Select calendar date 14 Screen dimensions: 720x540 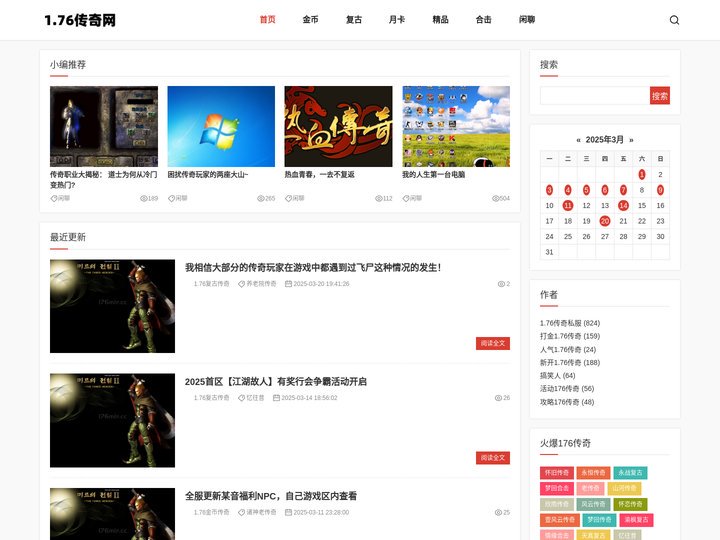click(623, 205)
